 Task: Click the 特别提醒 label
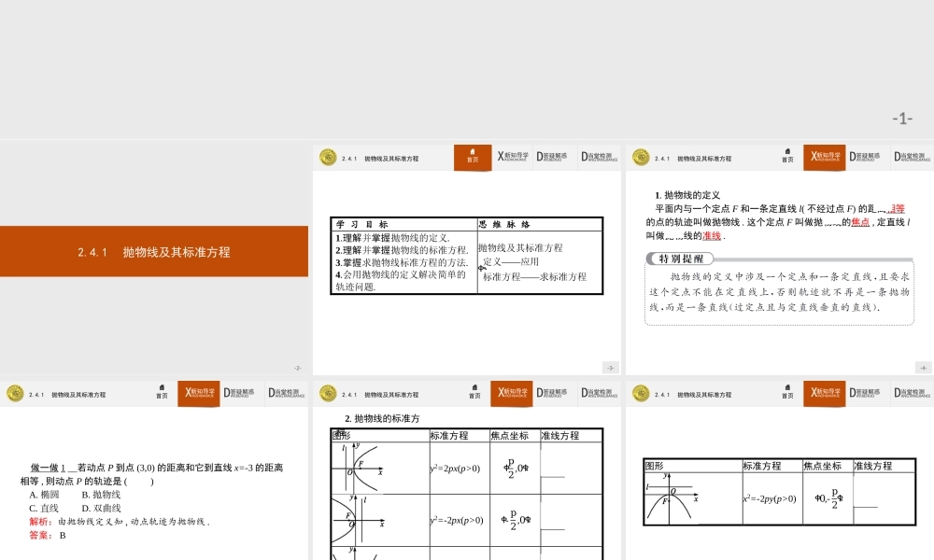tap(680, 259)
